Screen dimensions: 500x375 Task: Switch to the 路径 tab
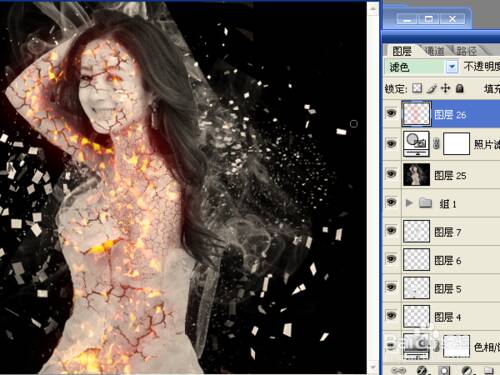467,51
